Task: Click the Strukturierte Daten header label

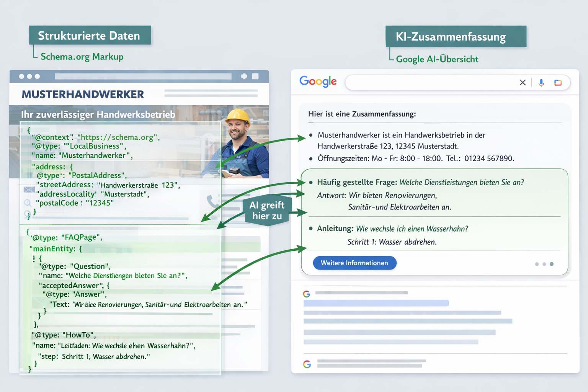Action: [90, 35]
